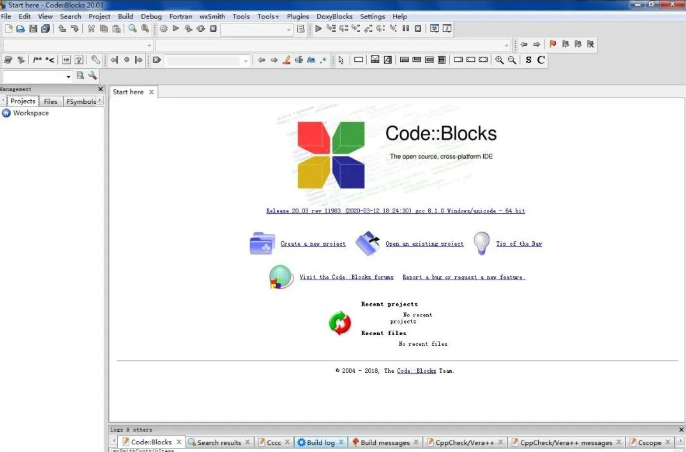Click the Redo arrow icon

pos(75,29)
